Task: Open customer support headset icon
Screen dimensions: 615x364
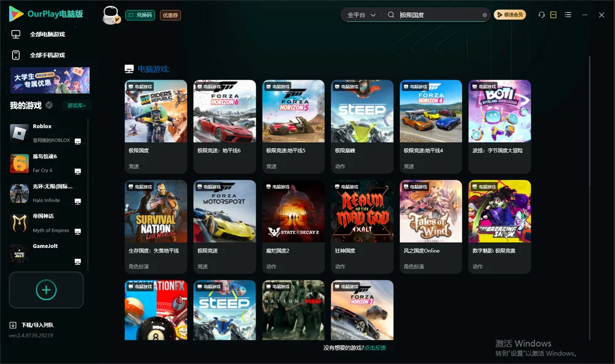Action: point(541,15)
